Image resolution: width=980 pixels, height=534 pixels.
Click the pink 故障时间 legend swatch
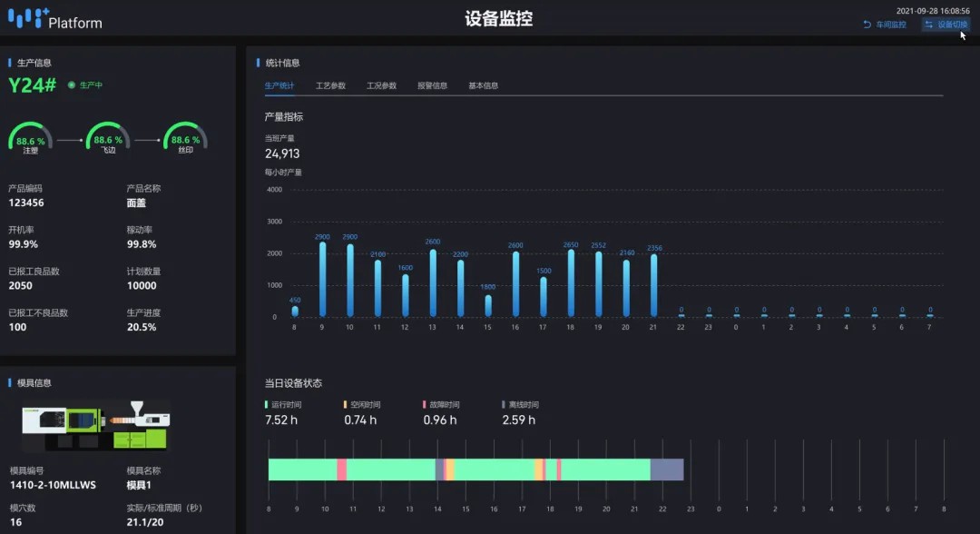tap(425, 404)
